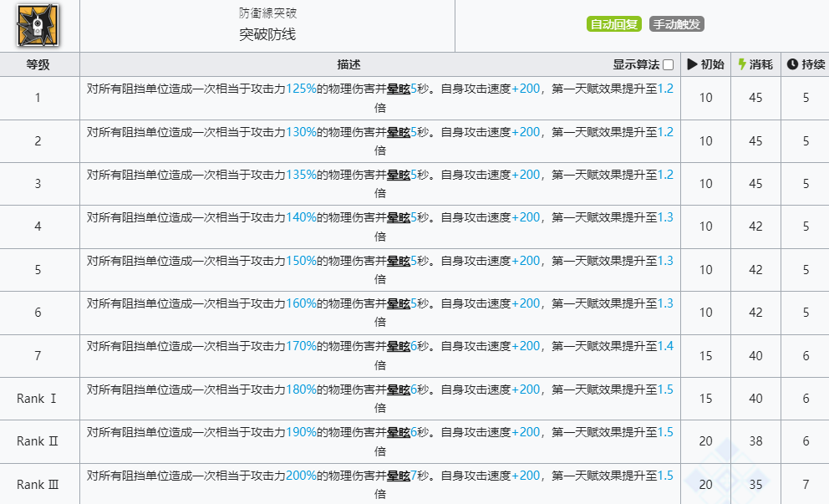
Task: Click the 140% value in level 4
Action: tap(302, 217)
